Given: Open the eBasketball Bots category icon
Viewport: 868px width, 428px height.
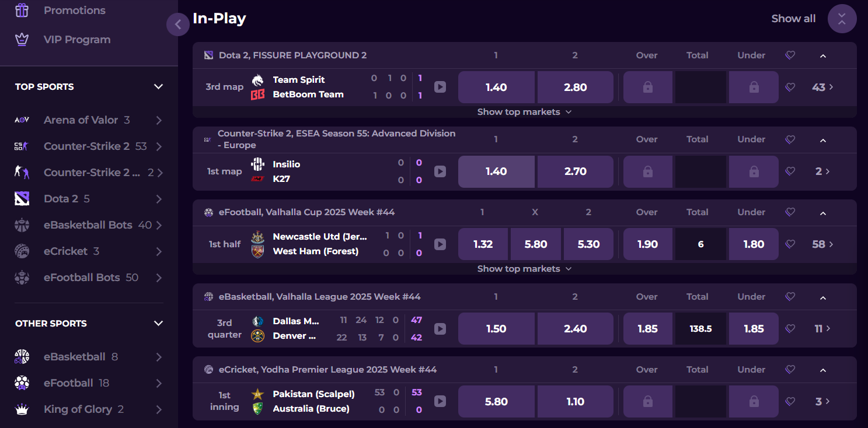Looking at the screenshot, I should pyautogui.click(x=22, y=224).
